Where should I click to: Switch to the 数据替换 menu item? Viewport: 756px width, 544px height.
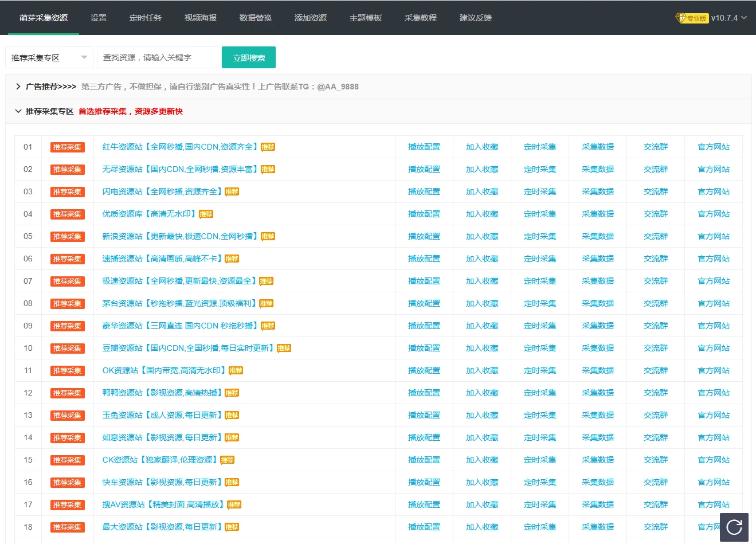tap(256, 18)
